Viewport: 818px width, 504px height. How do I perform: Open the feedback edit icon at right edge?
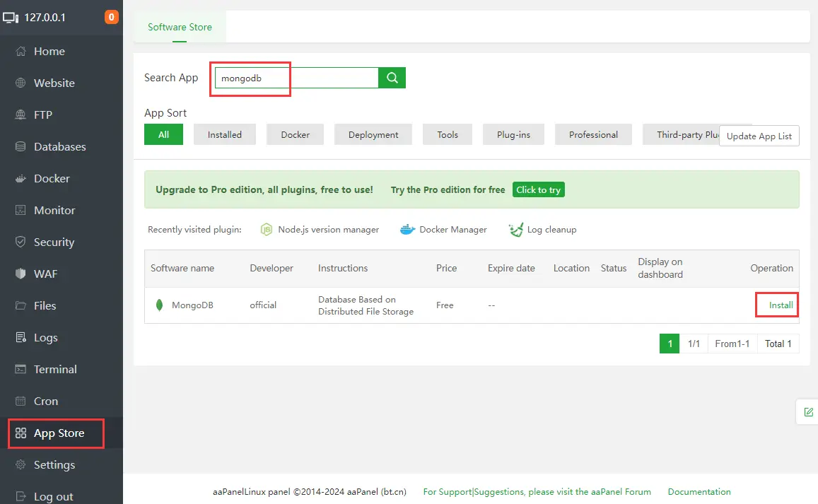[808, 412]
